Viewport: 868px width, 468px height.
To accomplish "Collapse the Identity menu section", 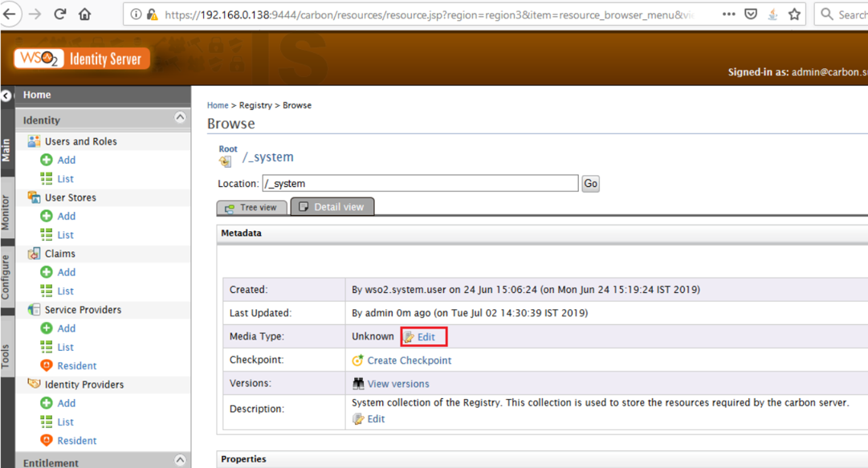I will [x=180, y=118].
